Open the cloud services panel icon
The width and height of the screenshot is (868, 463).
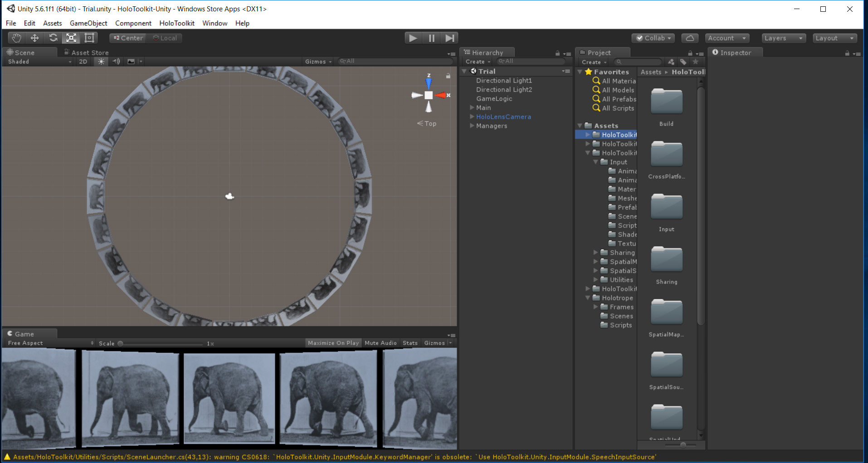(x=689, y=38)
